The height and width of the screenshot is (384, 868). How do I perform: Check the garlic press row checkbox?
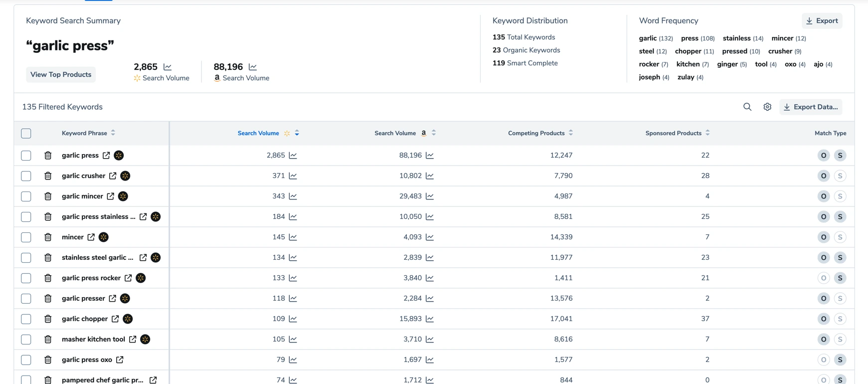26,156
